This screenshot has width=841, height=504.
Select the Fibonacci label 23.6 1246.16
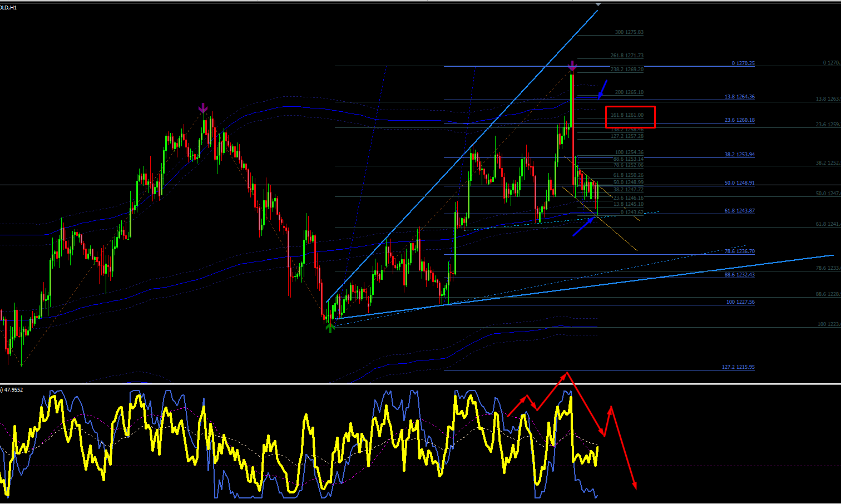pyautogui.click(x=628, y=198)
